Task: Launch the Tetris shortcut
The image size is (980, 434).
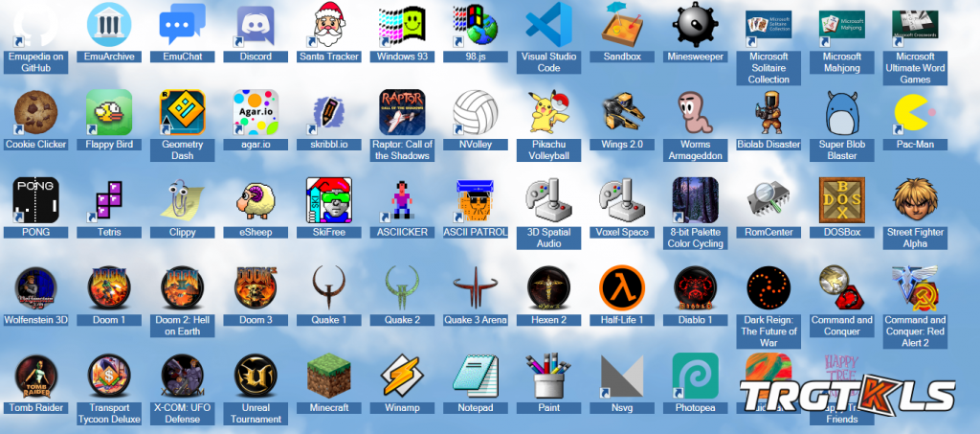Action: 108,200
